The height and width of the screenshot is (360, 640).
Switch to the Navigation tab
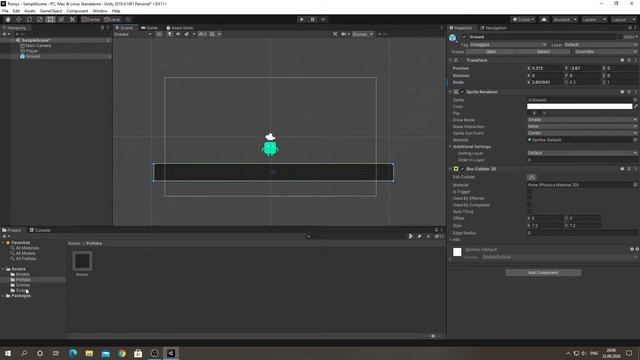493,28
